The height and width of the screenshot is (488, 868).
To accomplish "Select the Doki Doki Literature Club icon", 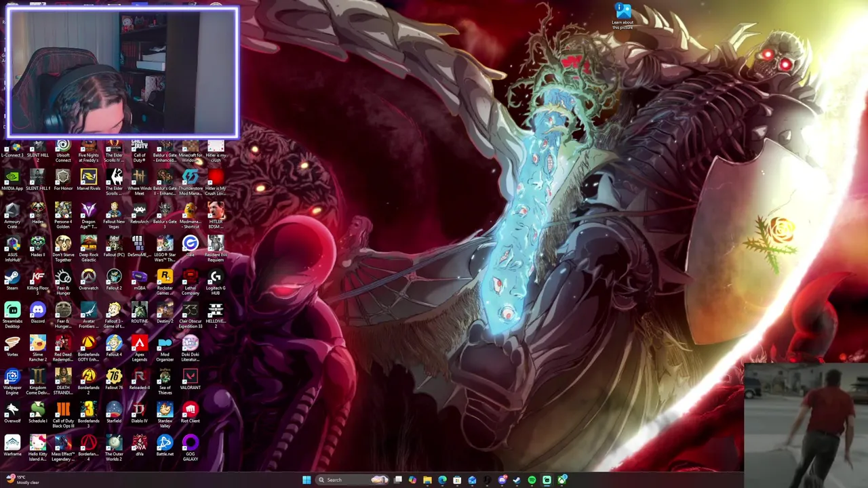I will (190, 349).
